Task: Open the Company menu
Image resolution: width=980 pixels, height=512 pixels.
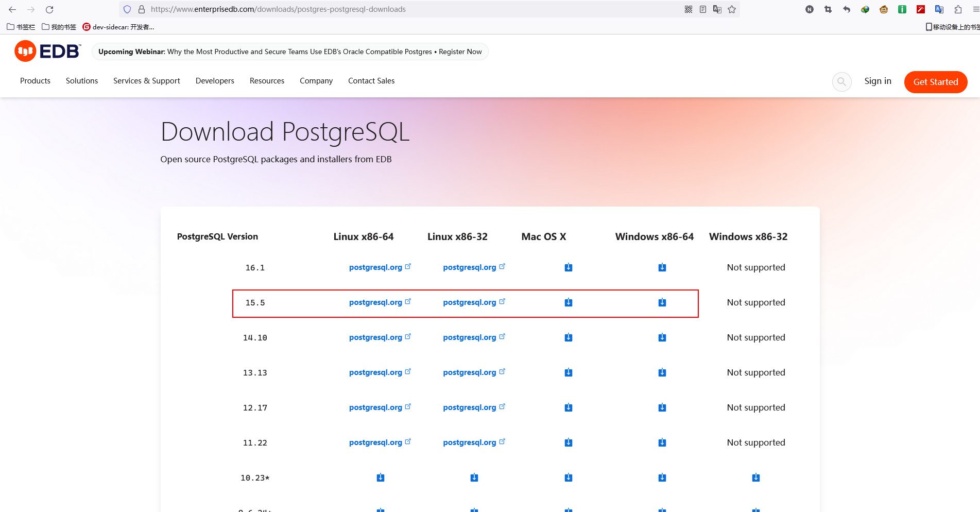Action: [316, 81]
